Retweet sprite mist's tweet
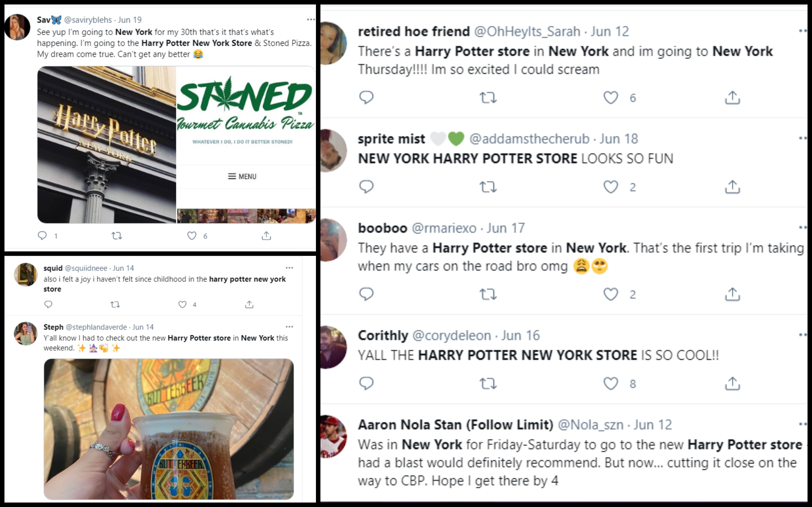This screenshot has width=812, height=507. click(x=488, y=187)
